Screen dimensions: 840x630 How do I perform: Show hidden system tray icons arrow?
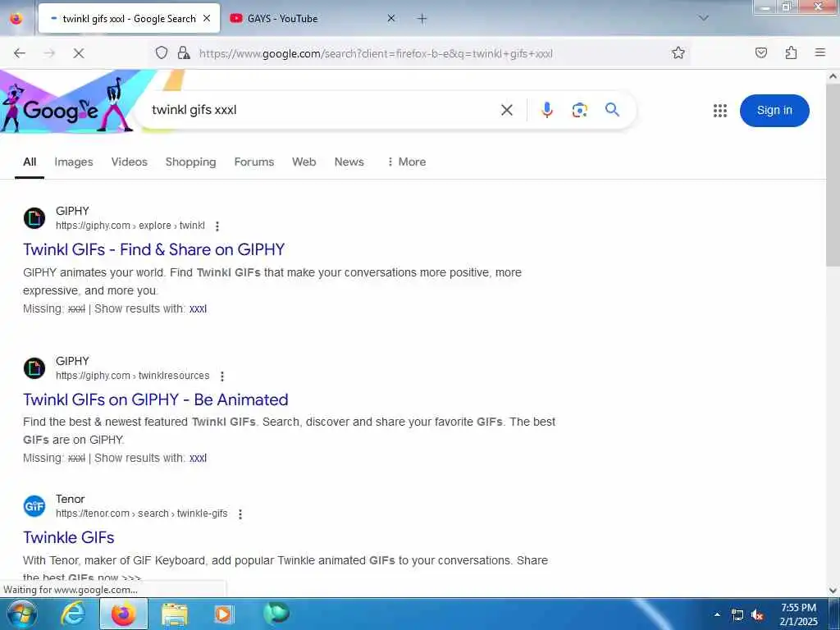[717, 614]
